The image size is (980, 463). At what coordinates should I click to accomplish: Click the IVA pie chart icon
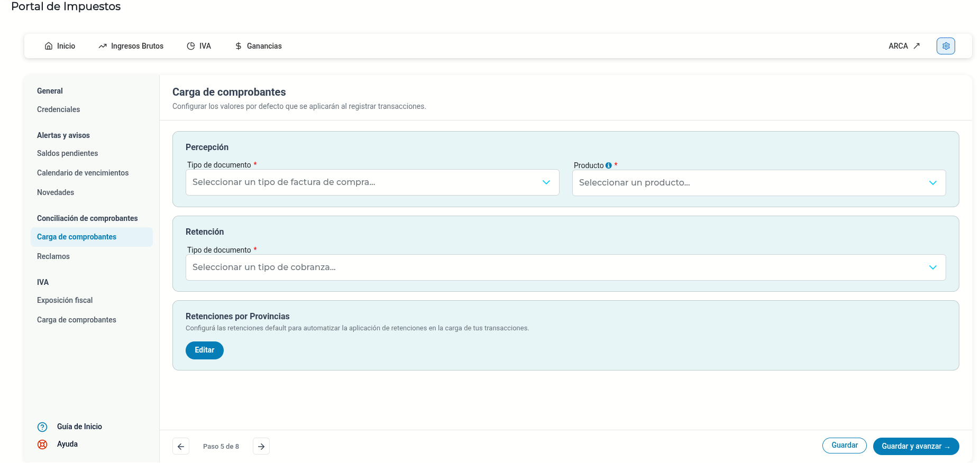(x=191, y=46)
